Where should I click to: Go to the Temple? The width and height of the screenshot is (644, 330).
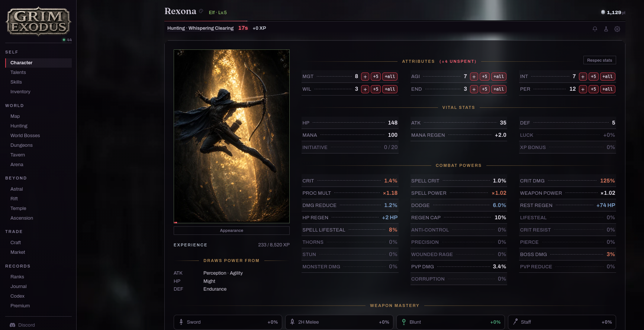pos(39,208)
